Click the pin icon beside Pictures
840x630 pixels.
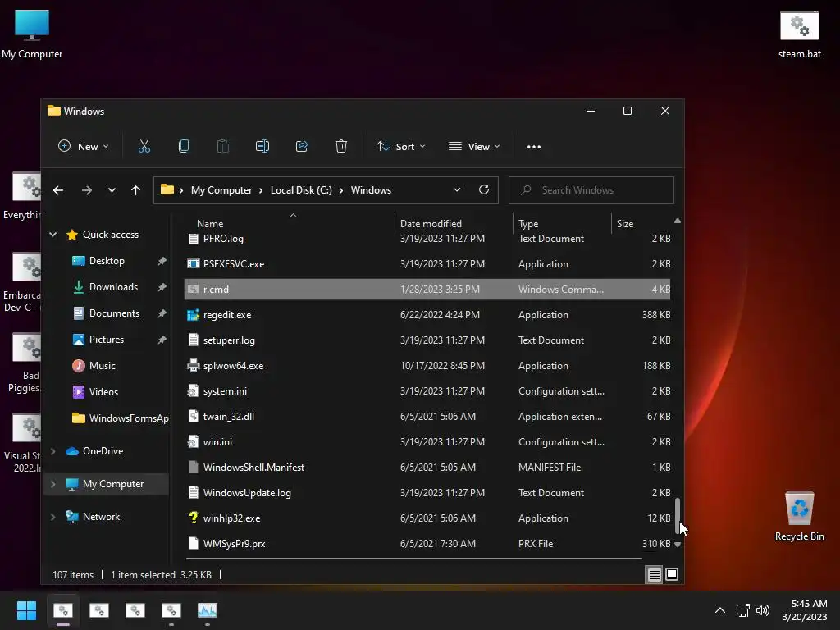(x=162, y=340)
